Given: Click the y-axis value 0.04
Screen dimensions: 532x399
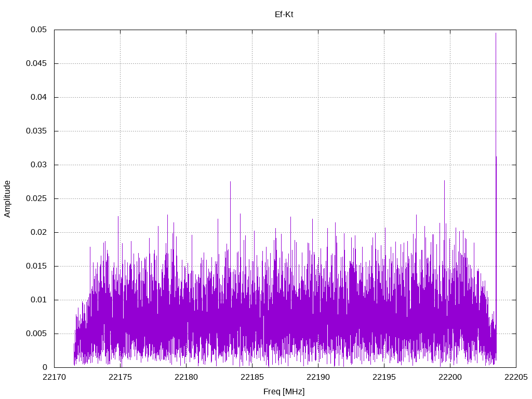Looking at the screenshot, I should point(38,97).
